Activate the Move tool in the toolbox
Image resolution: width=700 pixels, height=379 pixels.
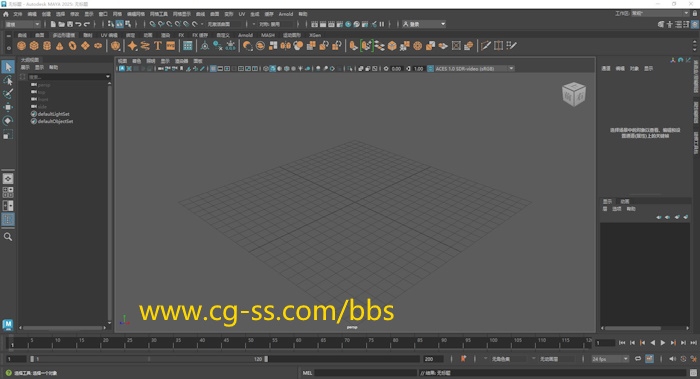click(8, 107)
